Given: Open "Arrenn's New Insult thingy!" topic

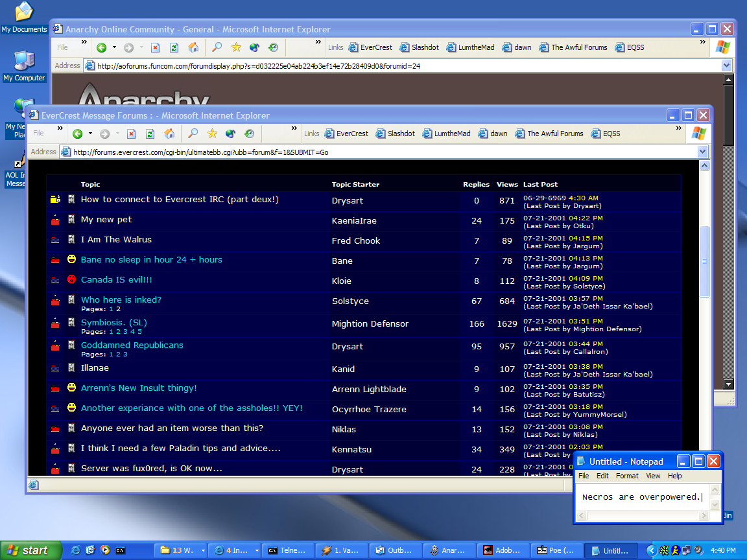Looking at the screenshot, I should click(x=139, y=388).
